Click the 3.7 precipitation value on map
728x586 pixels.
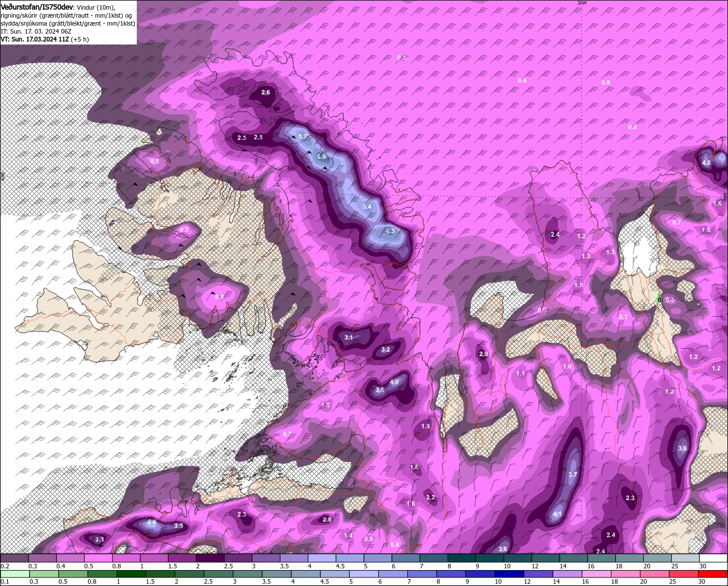point(573,474)
